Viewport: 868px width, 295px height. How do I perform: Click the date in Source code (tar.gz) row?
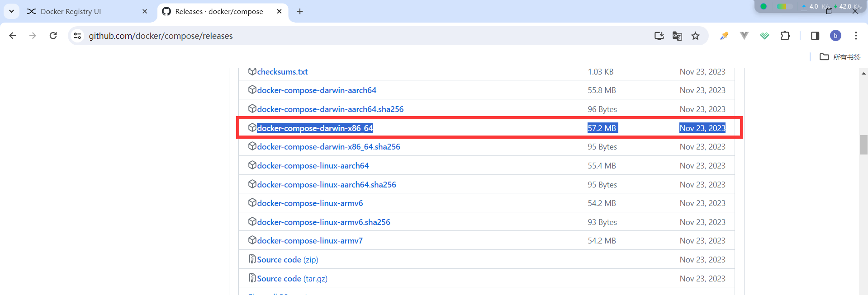(x=702, y=279)
